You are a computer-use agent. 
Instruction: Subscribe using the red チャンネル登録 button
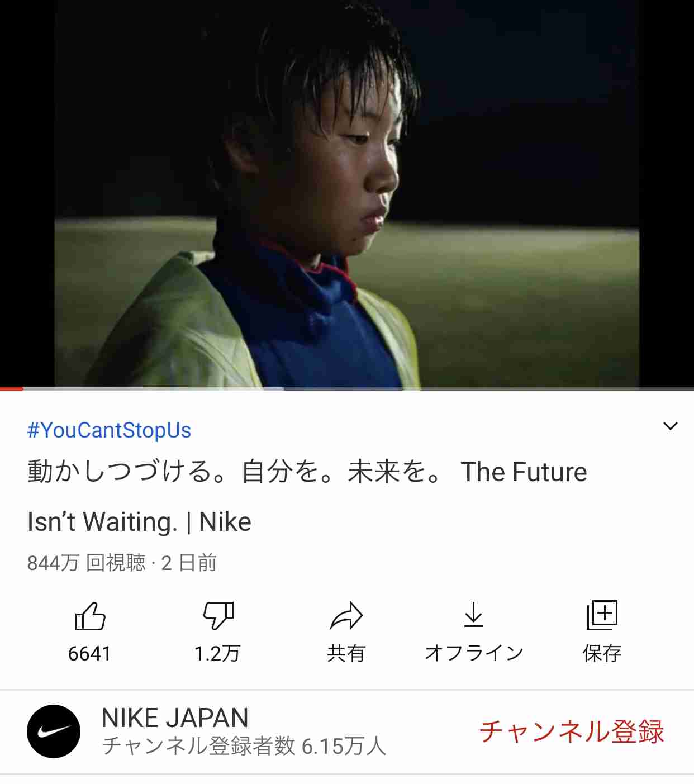coord(572,731)
